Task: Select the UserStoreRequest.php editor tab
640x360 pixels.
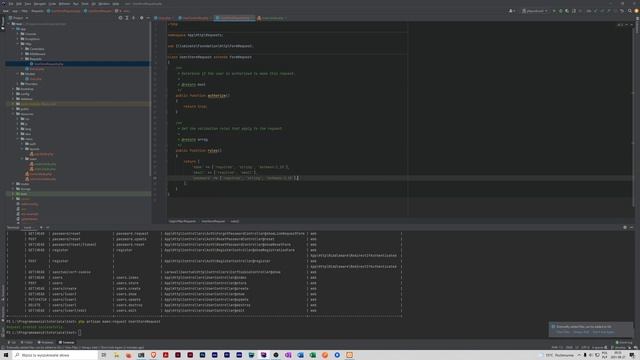Action: click(235, 18)
